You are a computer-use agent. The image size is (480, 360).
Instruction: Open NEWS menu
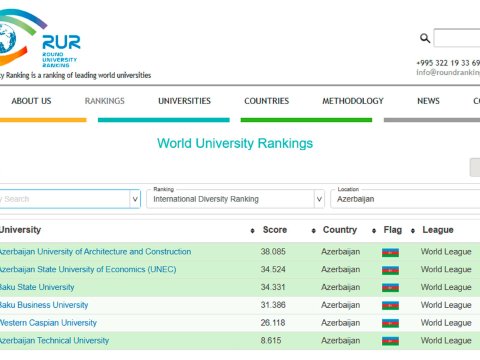[x=428, y=101]
